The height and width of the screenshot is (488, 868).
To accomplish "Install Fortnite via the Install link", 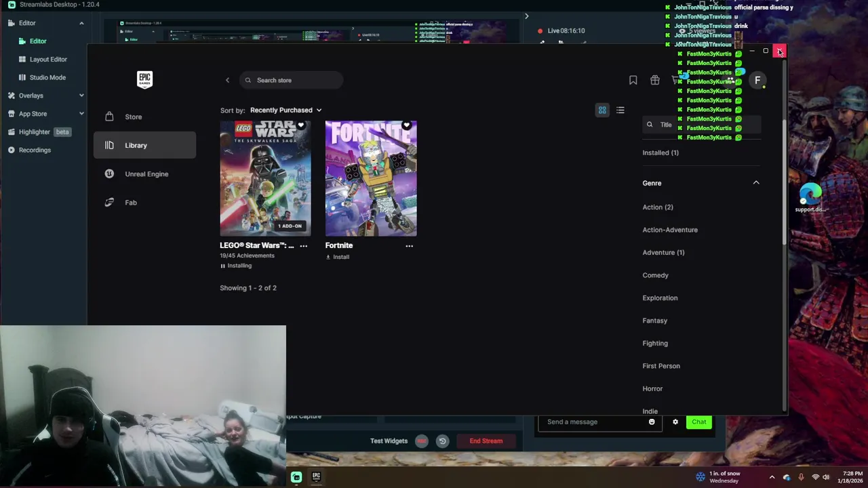I will coord(338,257).
